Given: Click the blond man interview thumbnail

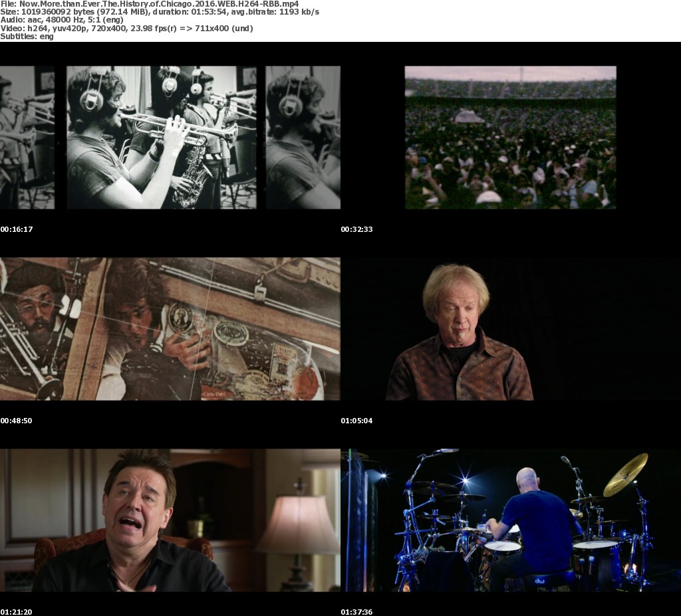Looking at the screenshot, I should 510,329.
